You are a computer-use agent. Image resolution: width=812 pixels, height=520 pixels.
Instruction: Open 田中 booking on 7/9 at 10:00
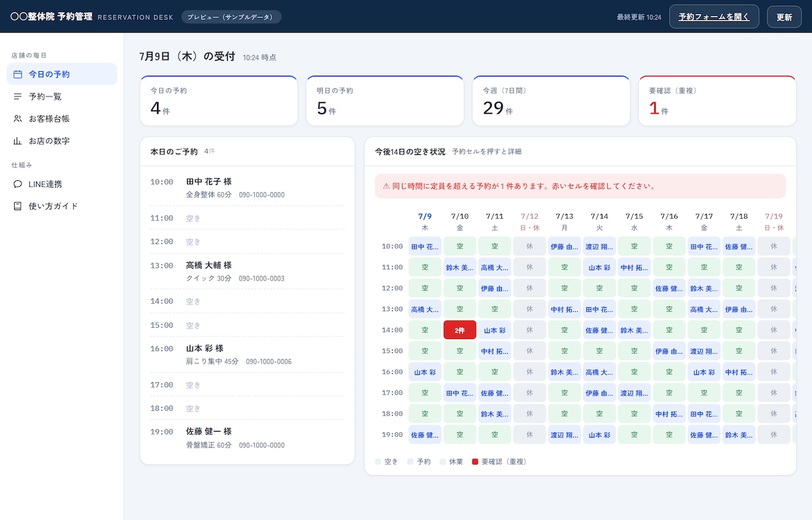coord(425,246)
